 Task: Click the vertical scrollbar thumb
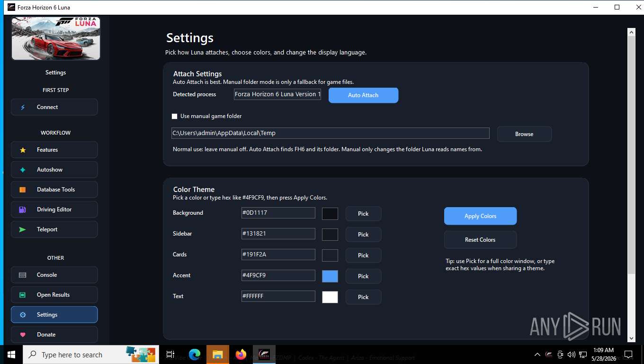click(631, 154)
